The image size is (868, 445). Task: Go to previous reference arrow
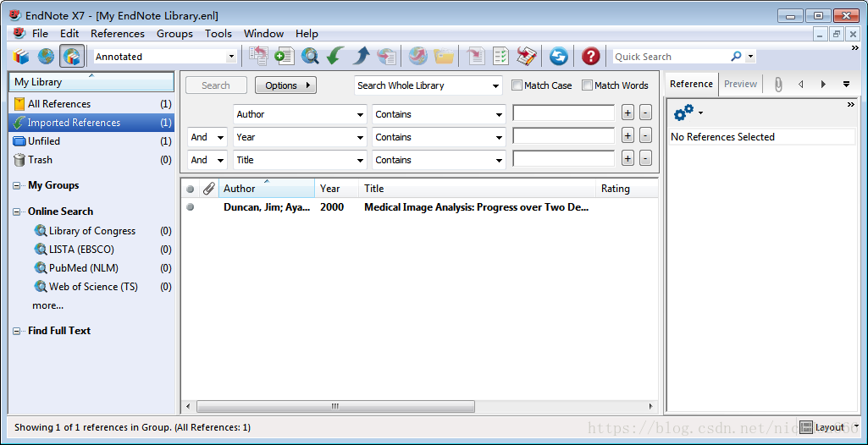point(800,84)
